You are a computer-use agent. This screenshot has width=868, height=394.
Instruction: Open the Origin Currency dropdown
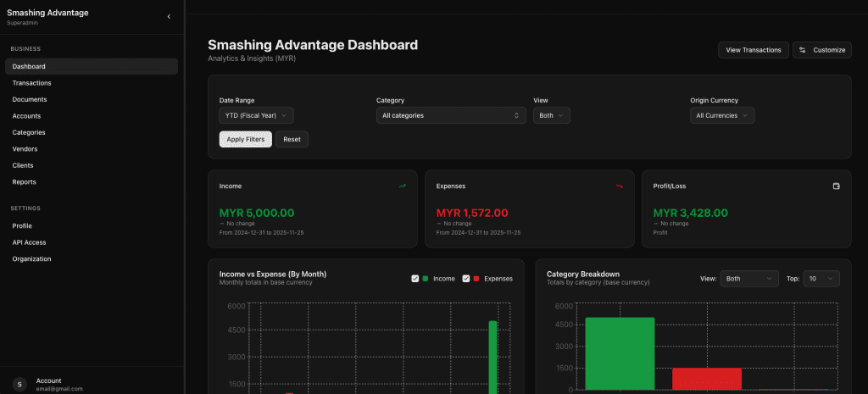[x=722, y=115]
